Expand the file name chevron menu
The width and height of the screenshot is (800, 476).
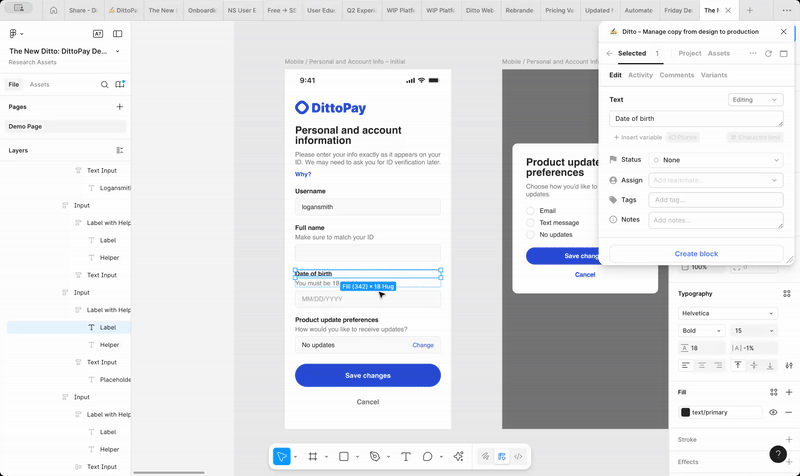click(x=117, y=52)
